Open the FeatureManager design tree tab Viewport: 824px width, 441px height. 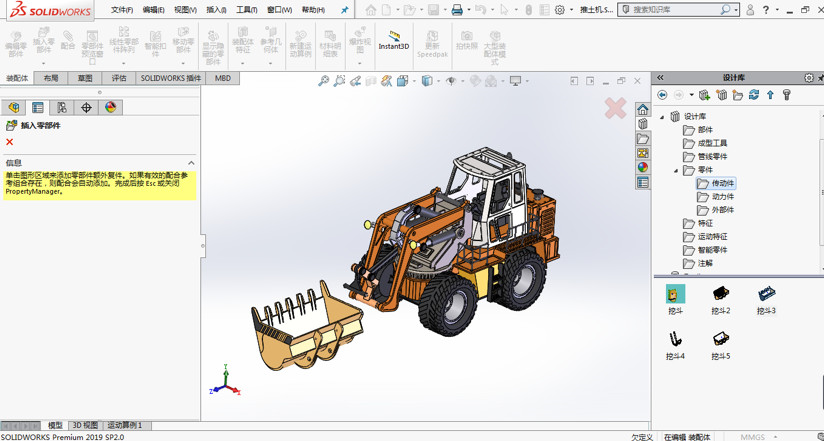click(14, 107)
